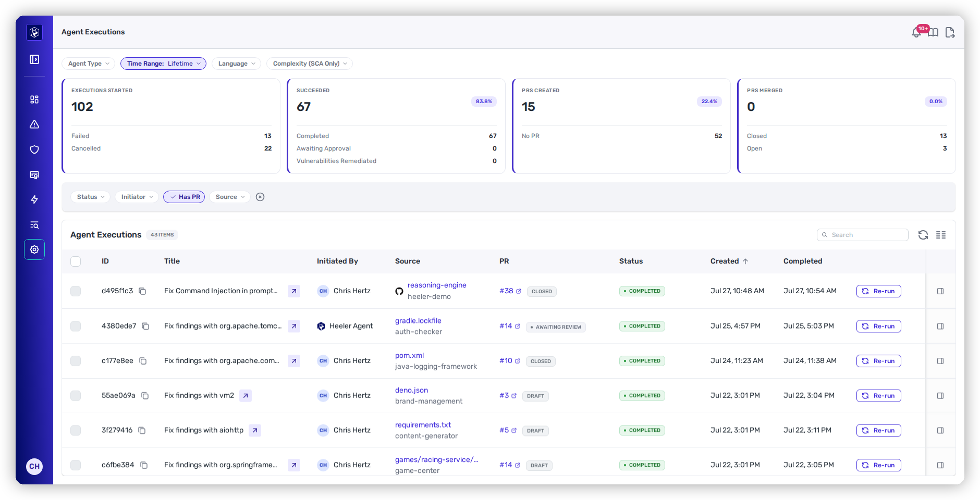Viewport: 980px width, 500px height.
Task: Click the export document icon in header
Action: pyautogui.click(x=950, y=33)
